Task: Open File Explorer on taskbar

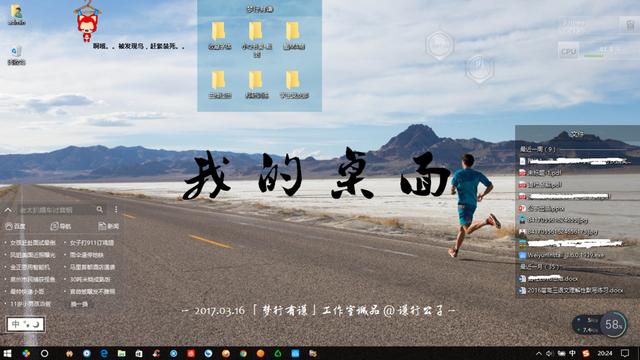Action: click(122, 353)
